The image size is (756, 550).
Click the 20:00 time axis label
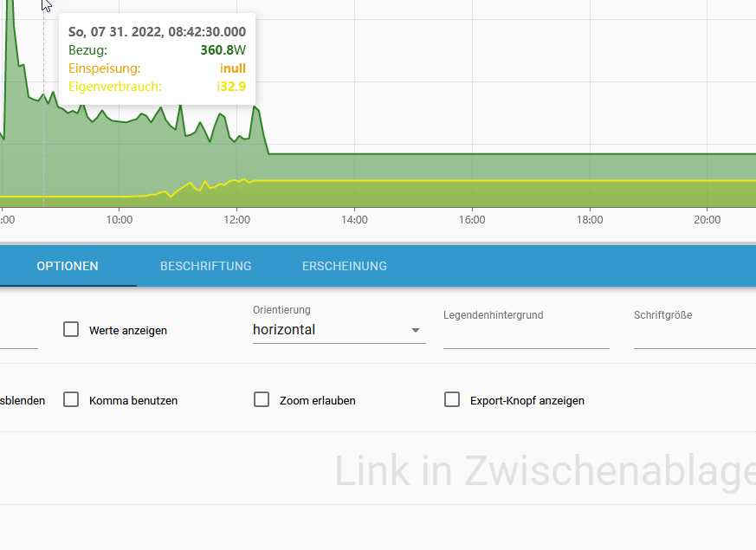pyautogui.click(x=708, y=220)
